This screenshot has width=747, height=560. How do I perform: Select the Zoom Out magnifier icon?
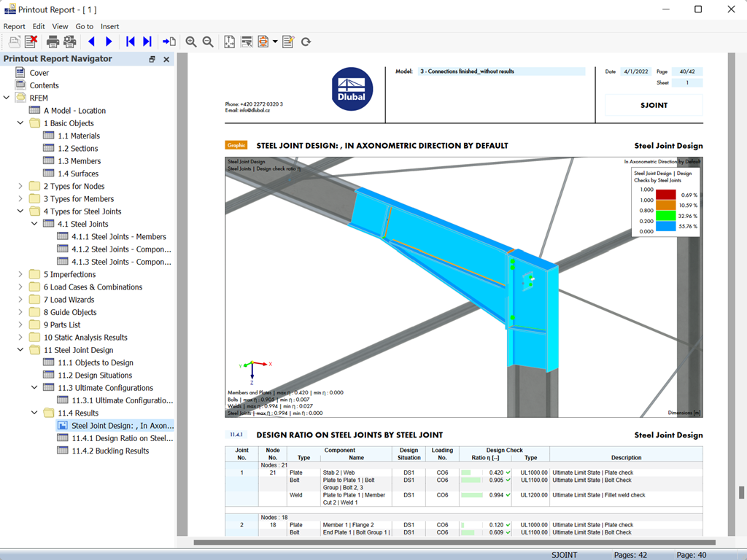tap(207, 42)
